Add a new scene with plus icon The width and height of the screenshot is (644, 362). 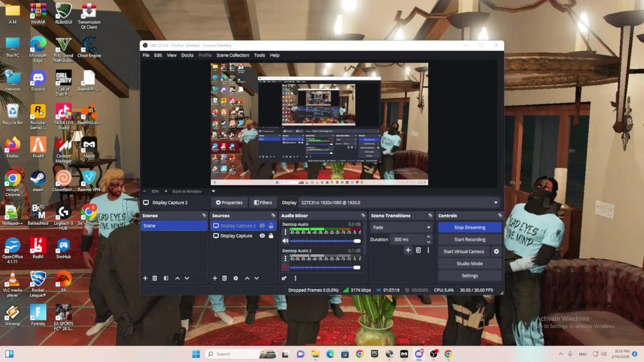(145, 278)
